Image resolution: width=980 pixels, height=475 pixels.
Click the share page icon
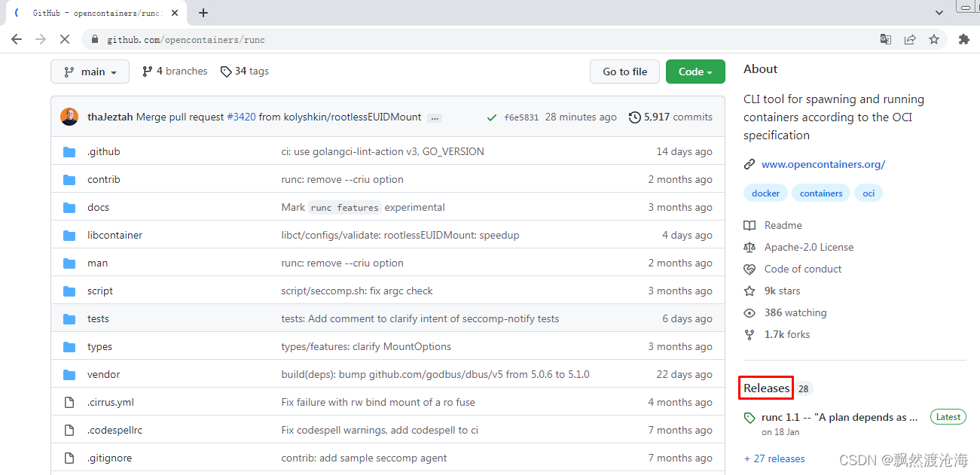(x=910, y=39)
